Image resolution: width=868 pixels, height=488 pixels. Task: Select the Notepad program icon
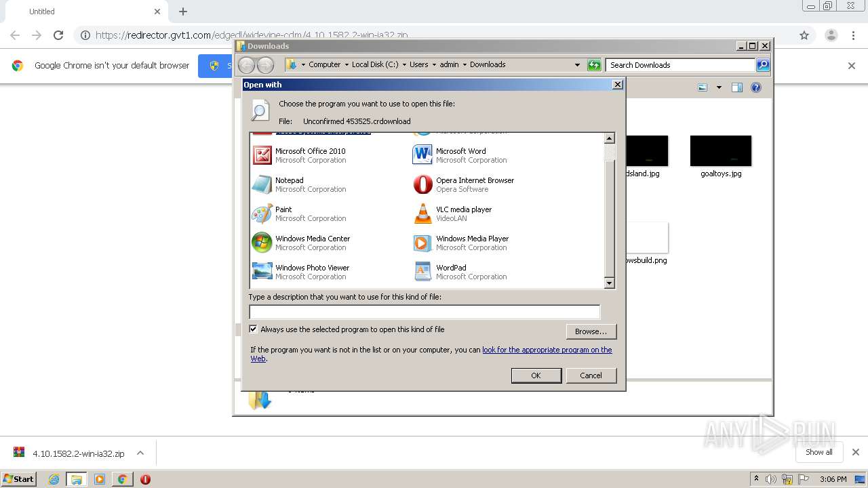[x=262, y=184]
